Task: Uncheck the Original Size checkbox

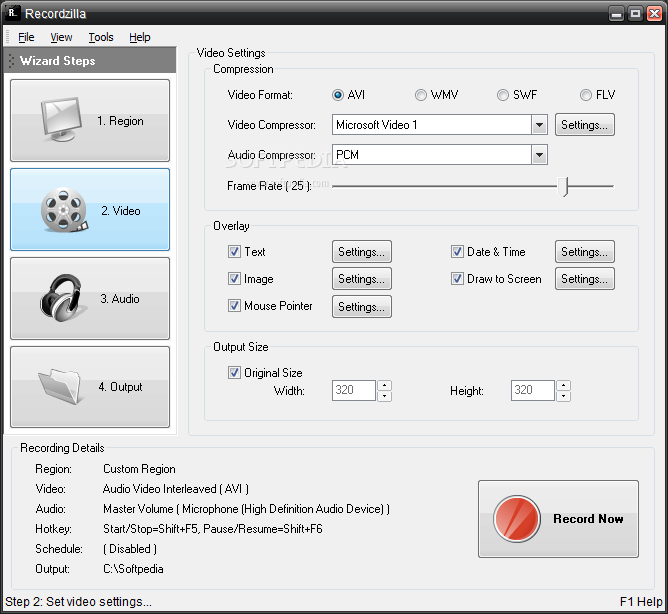Action: click(234, 372)
